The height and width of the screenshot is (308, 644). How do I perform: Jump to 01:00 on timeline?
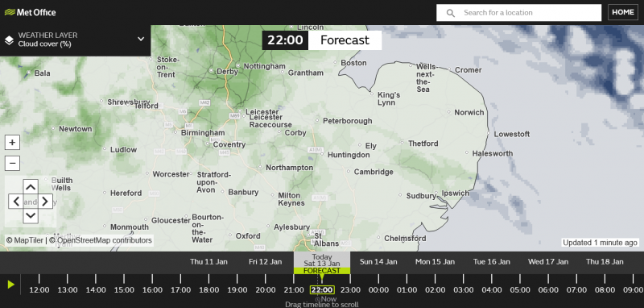click(407, 290)
